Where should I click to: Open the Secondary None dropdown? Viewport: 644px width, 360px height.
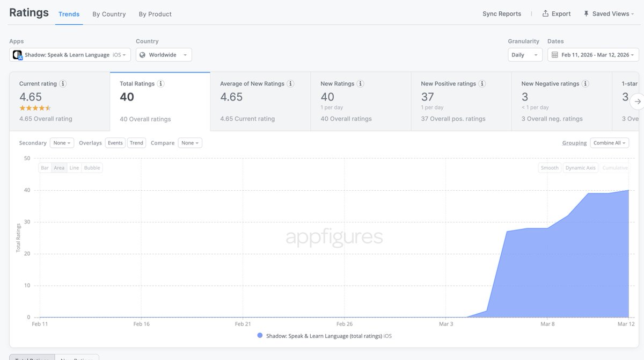tap(62, 143)
